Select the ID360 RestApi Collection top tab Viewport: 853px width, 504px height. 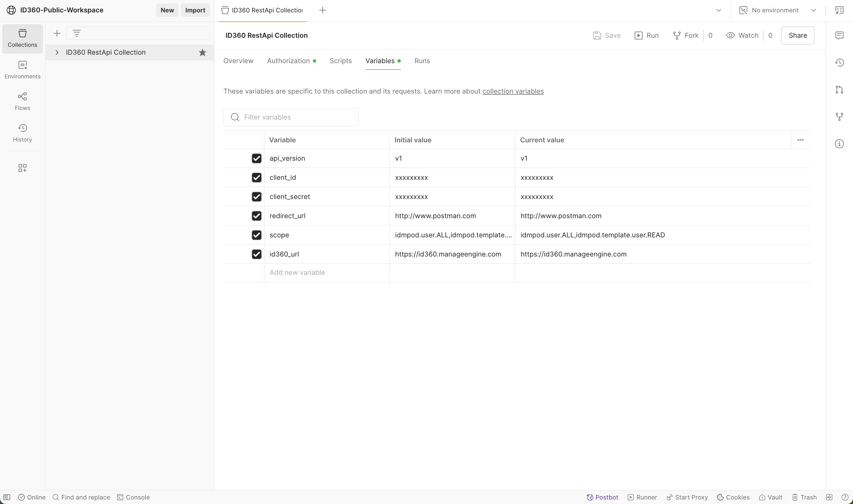click(263, 10)
